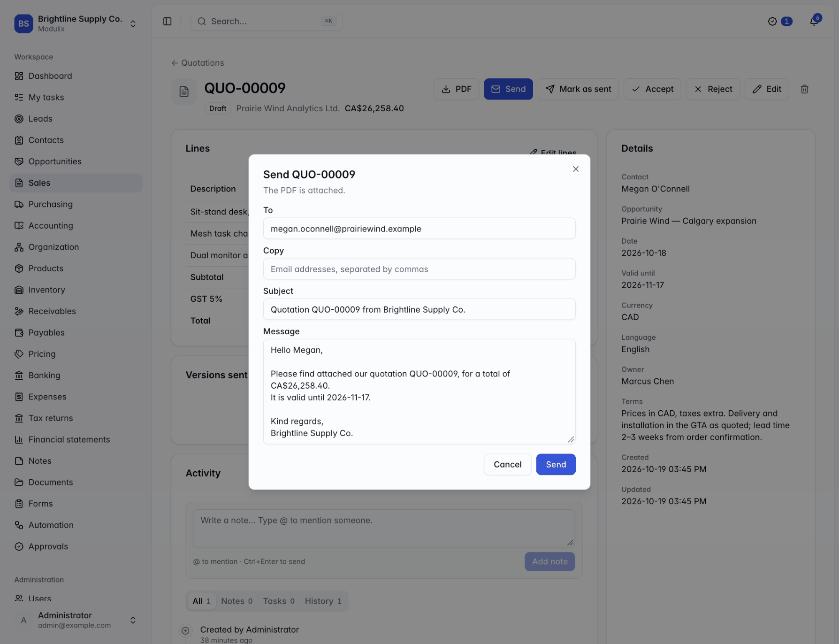Go back to Quotations list
839x644 pixels.
(198, 63)
